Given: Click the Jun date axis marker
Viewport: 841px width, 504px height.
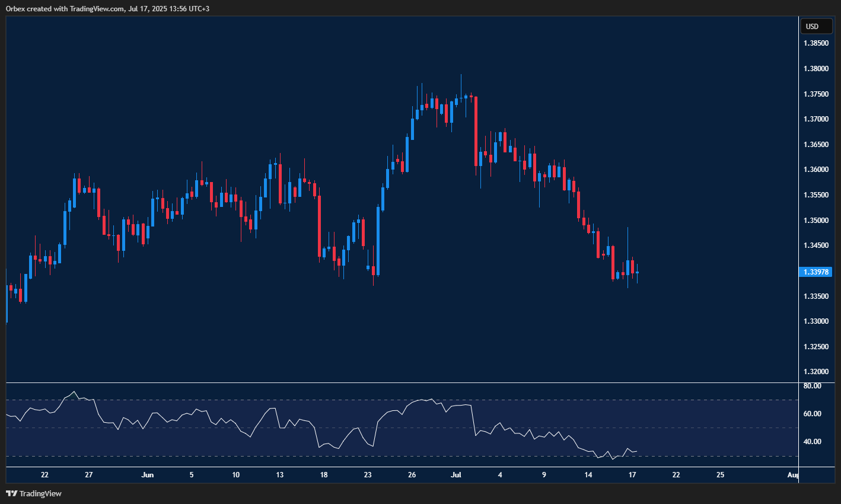Looking at the screenshot, I should click(148, 475).
